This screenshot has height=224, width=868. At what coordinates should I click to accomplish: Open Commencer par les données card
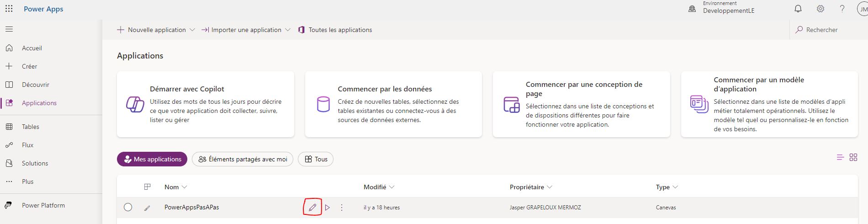point(393,104)
